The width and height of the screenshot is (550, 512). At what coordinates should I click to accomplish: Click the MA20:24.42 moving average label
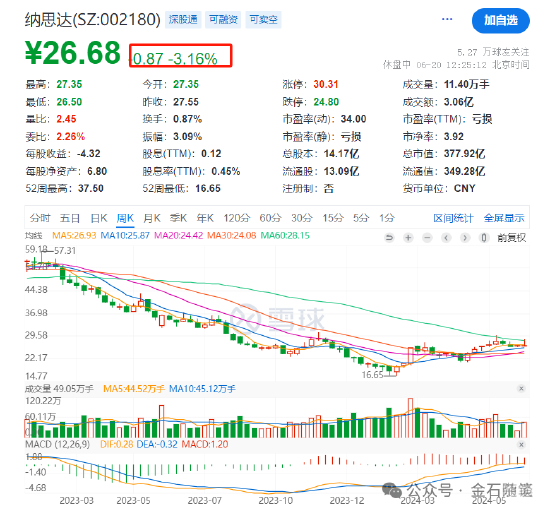[179, 235]
